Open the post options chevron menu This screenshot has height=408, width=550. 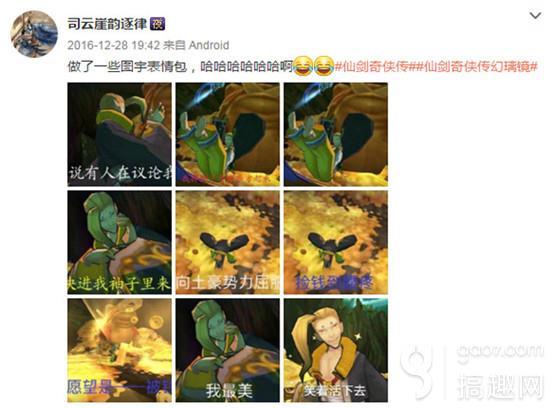(x=535, y=16)
